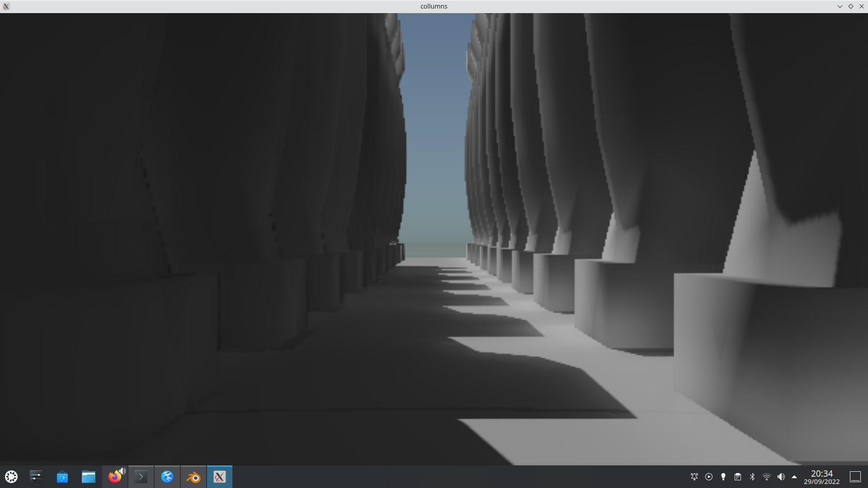This screenshot has height=488, width=868.
Task: Open the Kubuntu application launcher
Action: (11, 477)
